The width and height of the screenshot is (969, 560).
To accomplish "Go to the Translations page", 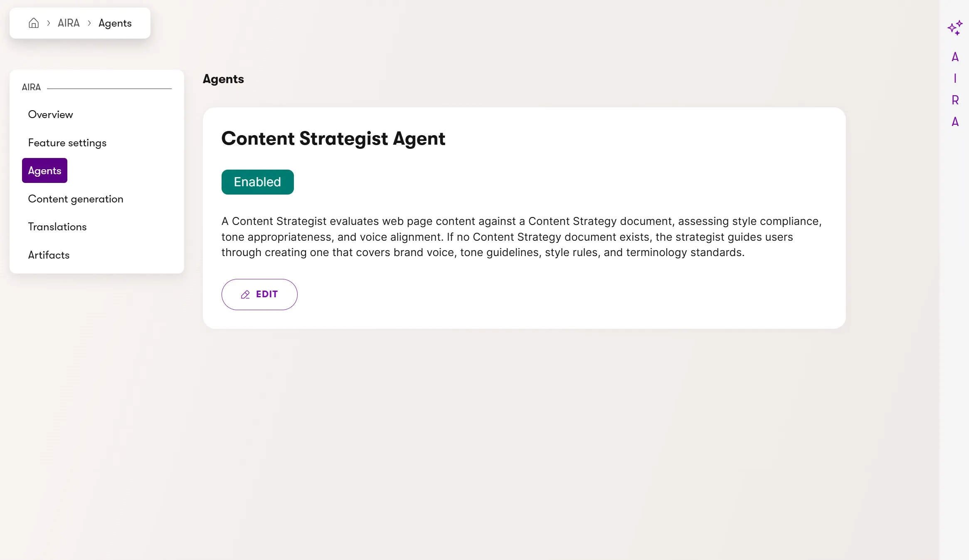I will [x=57, y=227].
